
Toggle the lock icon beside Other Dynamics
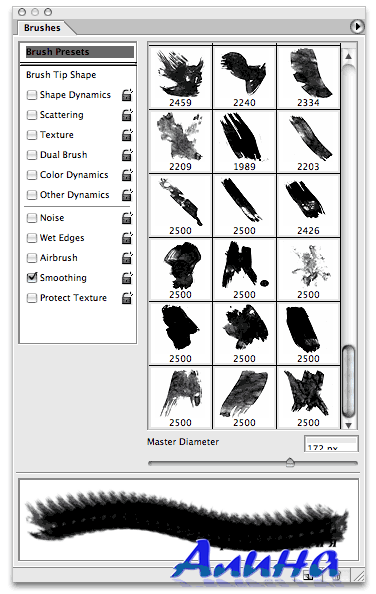click(x=127, y=195)
